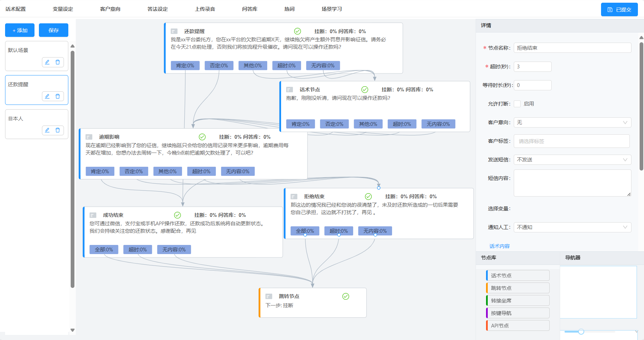This screenshot has height=340, width=644.
Task: Switch to the 变量设定 tab
Action: pyautogui.click(x=63, y=9)
